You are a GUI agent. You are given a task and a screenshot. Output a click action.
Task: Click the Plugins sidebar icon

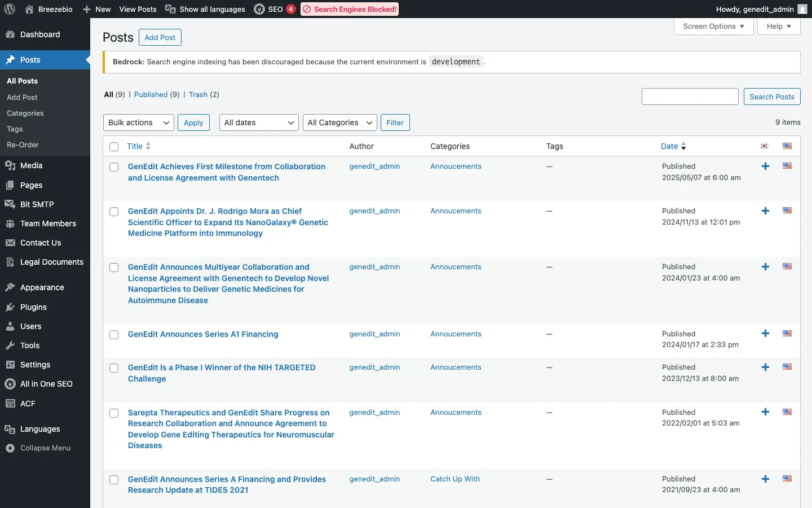coord(10,307)
